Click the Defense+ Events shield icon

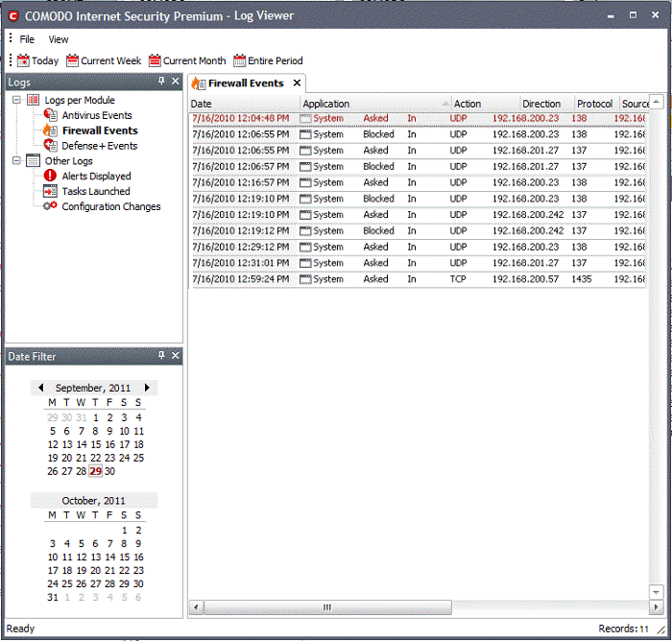[51, 145]
